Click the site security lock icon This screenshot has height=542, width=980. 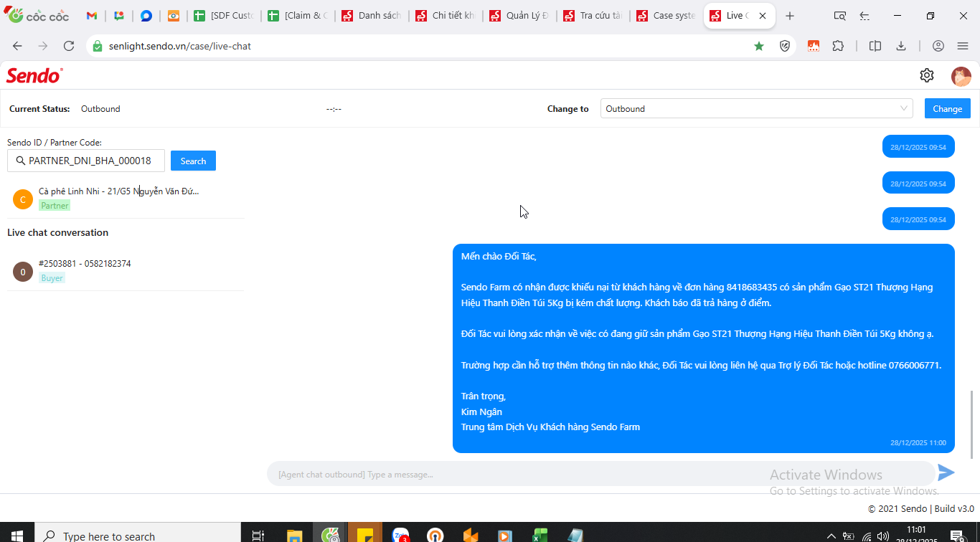pos(98,46)
